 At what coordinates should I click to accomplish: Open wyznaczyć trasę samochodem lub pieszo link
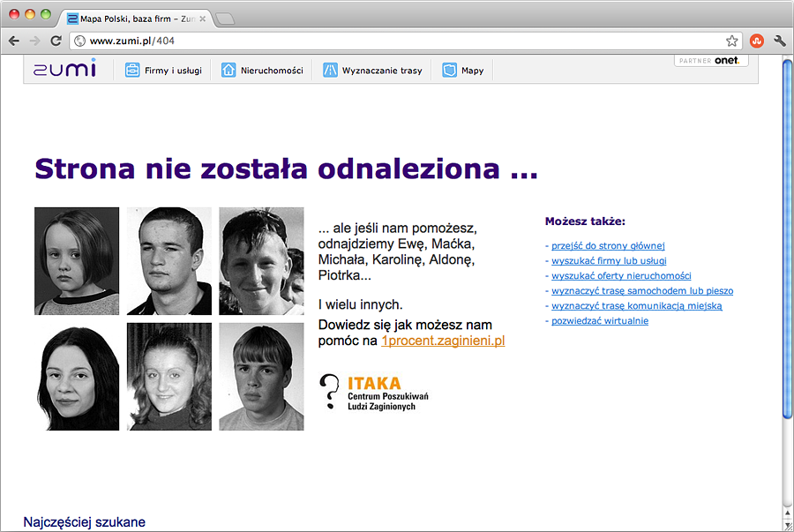[642, 290]
